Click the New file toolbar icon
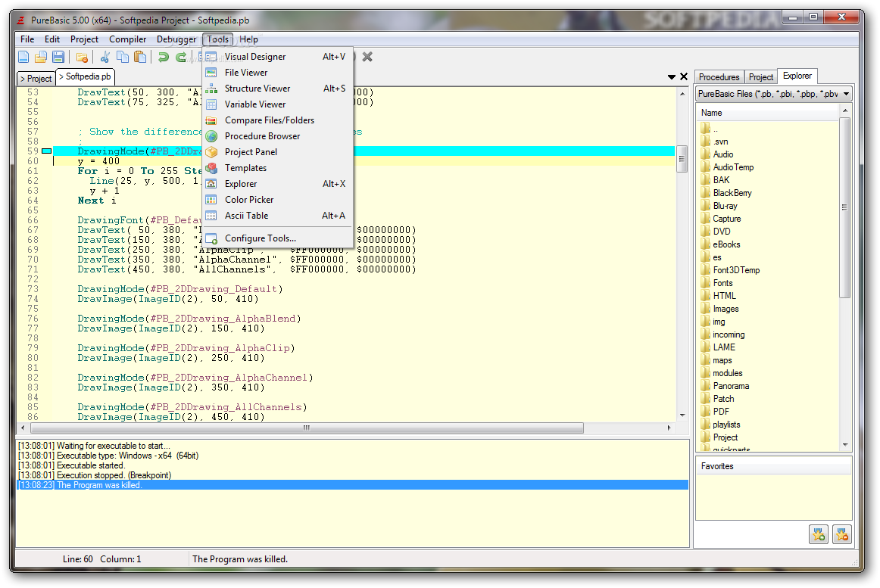880x588 pixels. click(23, 57)
